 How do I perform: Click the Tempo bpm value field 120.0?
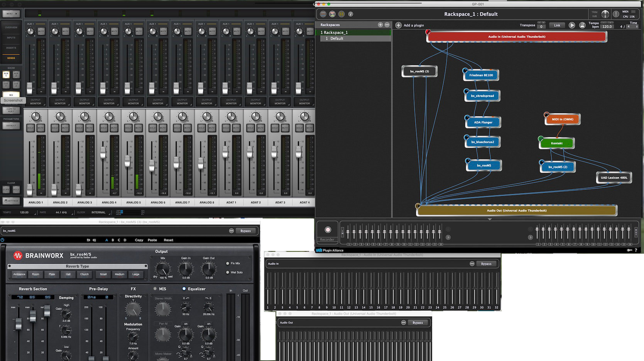[607, 27]
